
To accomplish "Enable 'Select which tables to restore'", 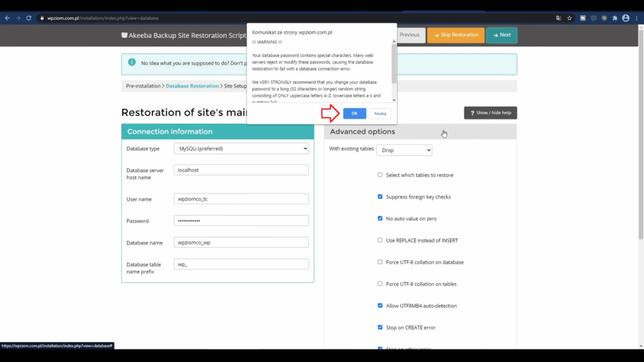I will point(380,175).
